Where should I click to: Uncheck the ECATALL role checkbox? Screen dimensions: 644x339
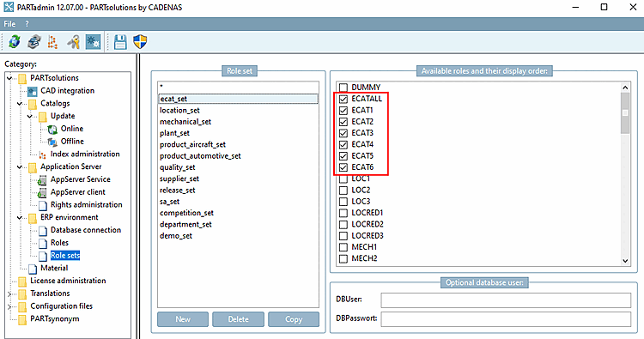pyautogui.click(x=343, y=99)
